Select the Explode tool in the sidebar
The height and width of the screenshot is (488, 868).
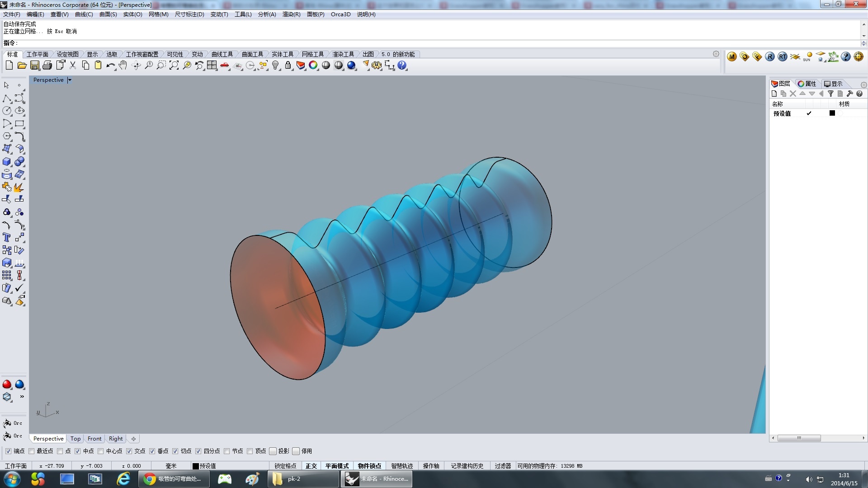point(19,187)
